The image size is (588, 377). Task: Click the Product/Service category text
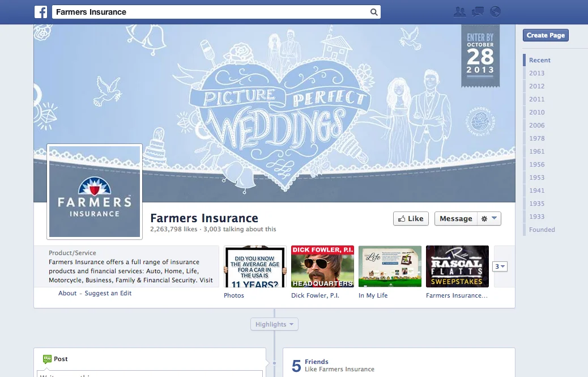[x=73, y=253]
